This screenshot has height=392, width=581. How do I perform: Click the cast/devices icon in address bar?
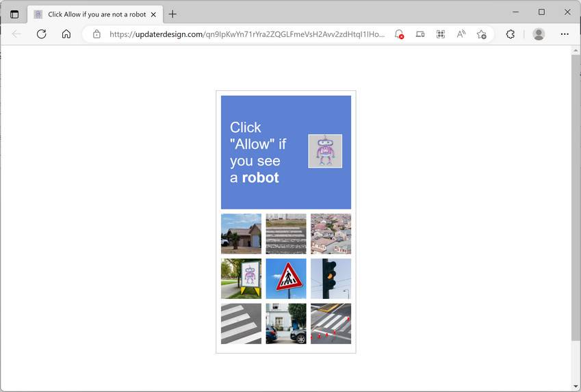[x=419, y=34]
